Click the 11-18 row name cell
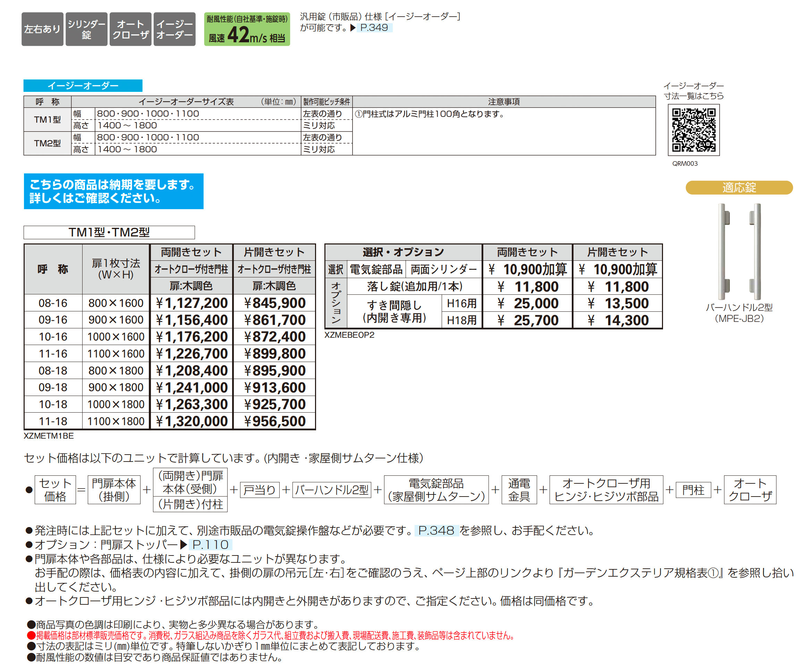The height and width of the screenshot is (672, 807). [x=53, y=421]
